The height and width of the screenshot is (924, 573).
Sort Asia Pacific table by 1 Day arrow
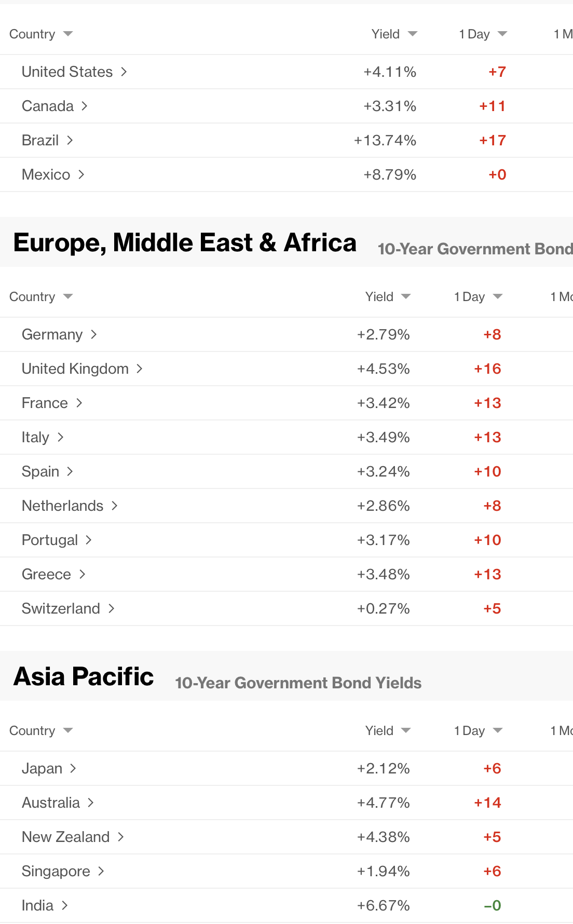pyautogui.click(x=498, y=731)
